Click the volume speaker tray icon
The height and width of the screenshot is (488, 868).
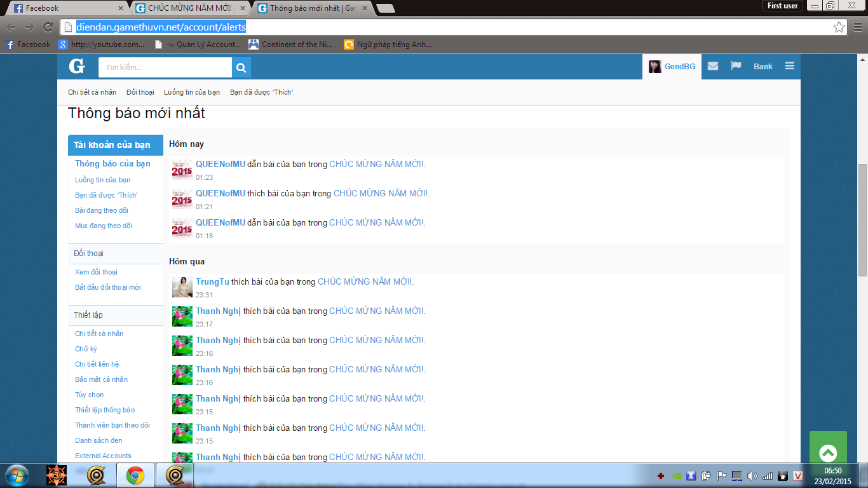click(x=752, y=475)
